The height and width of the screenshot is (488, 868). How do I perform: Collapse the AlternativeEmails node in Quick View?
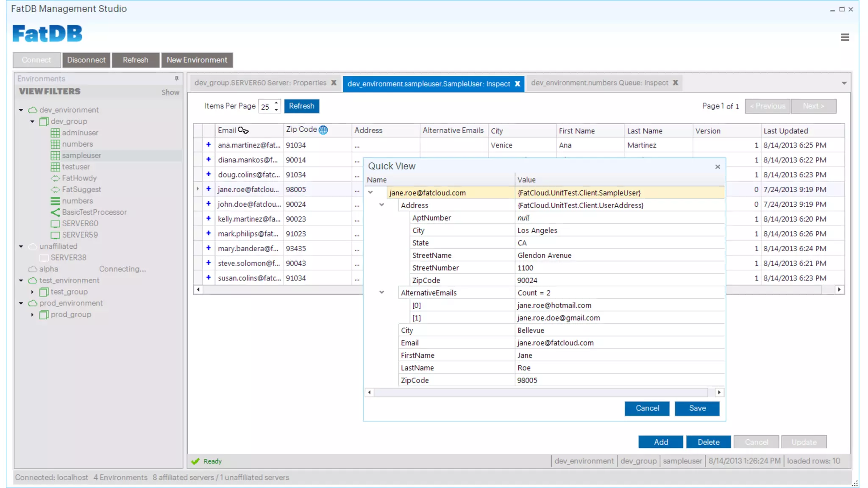(381, 292)
